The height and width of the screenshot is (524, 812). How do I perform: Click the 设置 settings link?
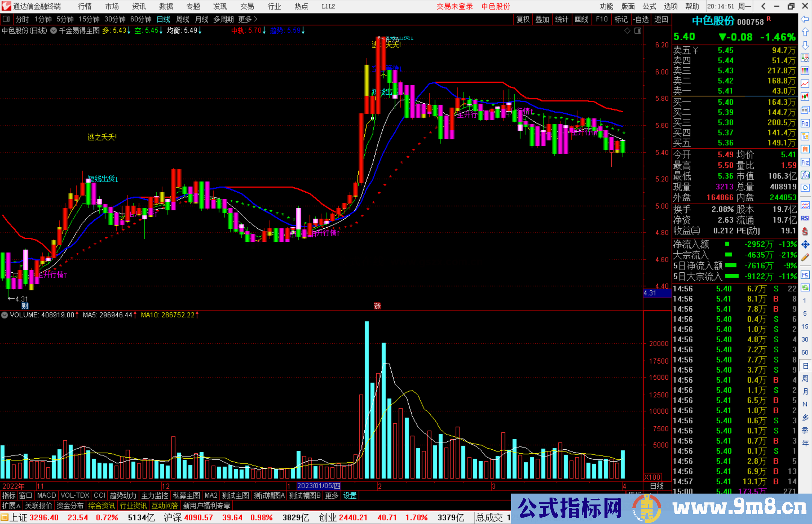(350, 495)
